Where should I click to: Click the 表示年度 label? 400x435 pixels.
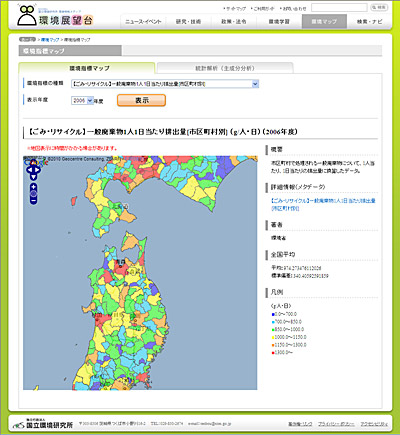tap(37, 100)
